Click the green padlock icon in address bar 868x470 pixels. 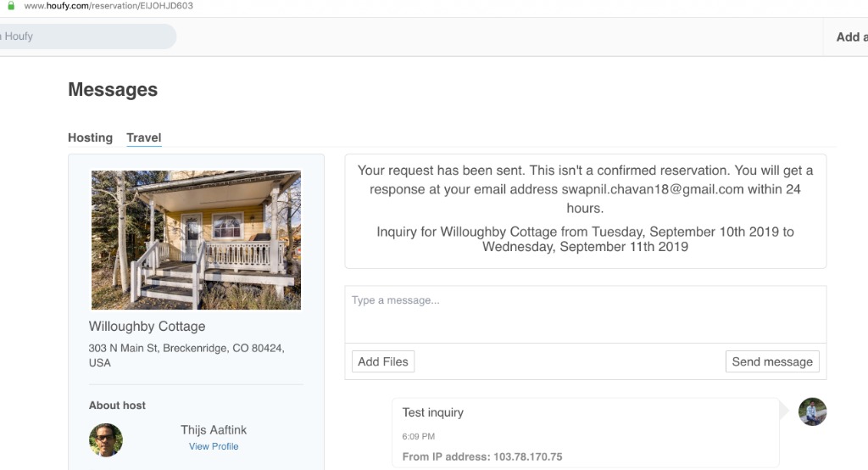coord(11,6)
